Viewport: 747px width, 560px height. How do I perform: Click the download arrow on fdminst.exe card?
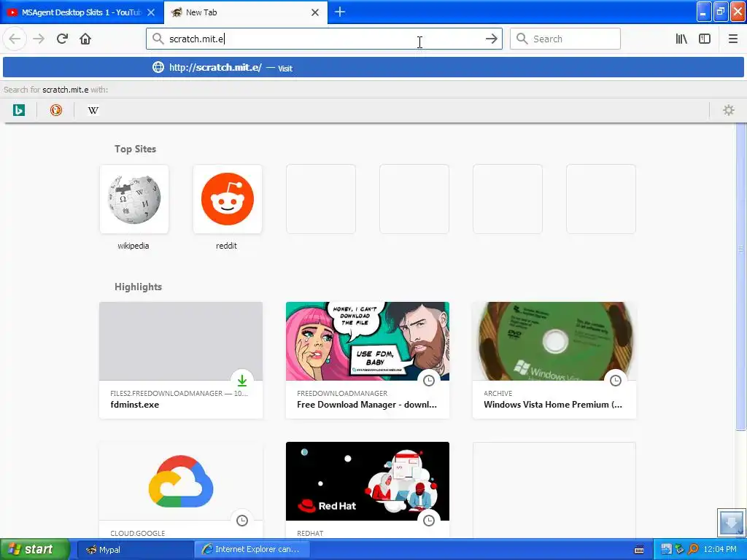[242, 381]
